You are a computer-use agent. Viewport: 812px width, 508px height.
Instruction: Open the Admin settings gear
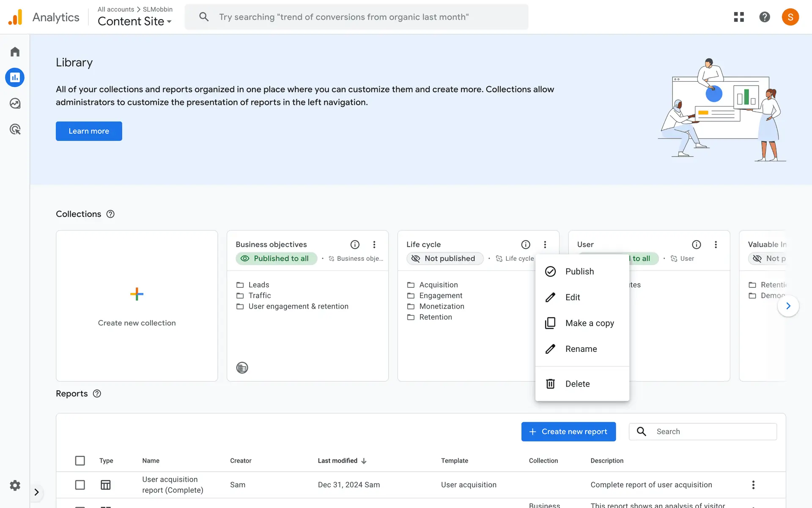[x=15, y=485]
